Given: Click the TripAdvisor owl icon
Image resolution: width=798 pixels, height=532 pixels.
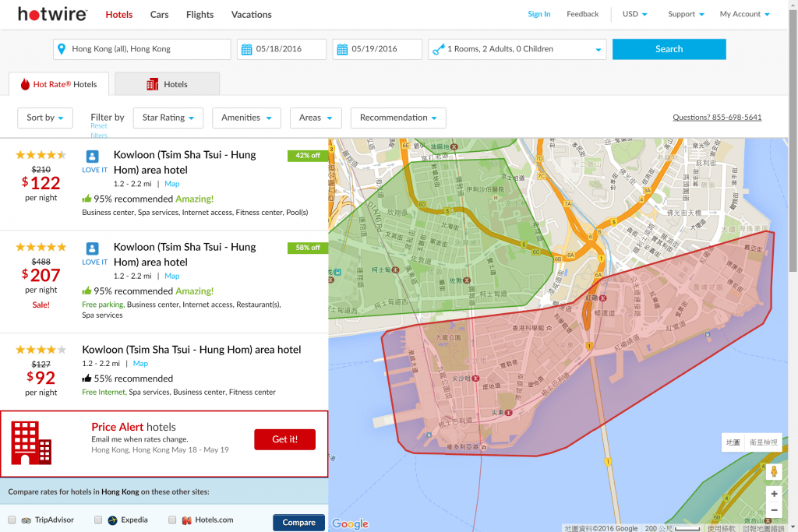Looking at the screenshot, I should coord(26,520).
